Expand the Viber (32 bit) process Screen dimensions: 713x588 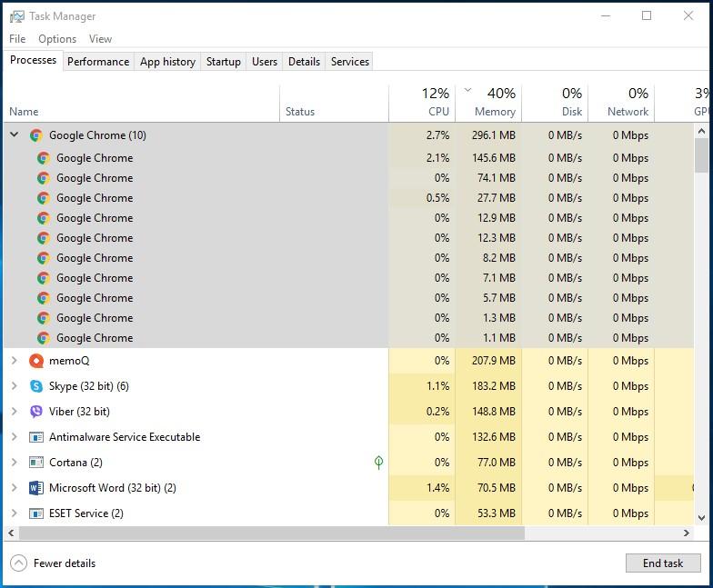click(15, 411)
